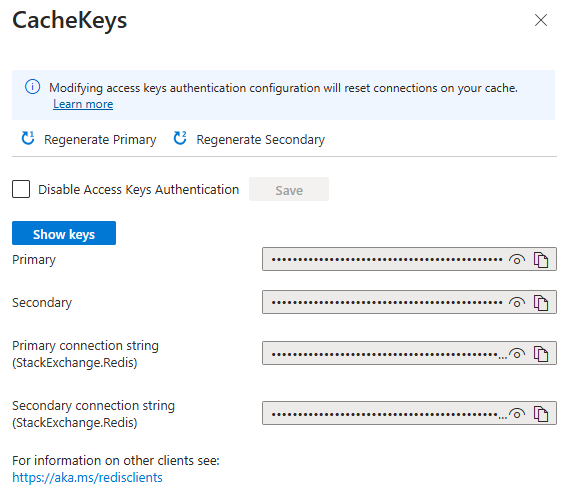Click the Show keys button
This screenshot has width=567, height=491.
(64, 233)
